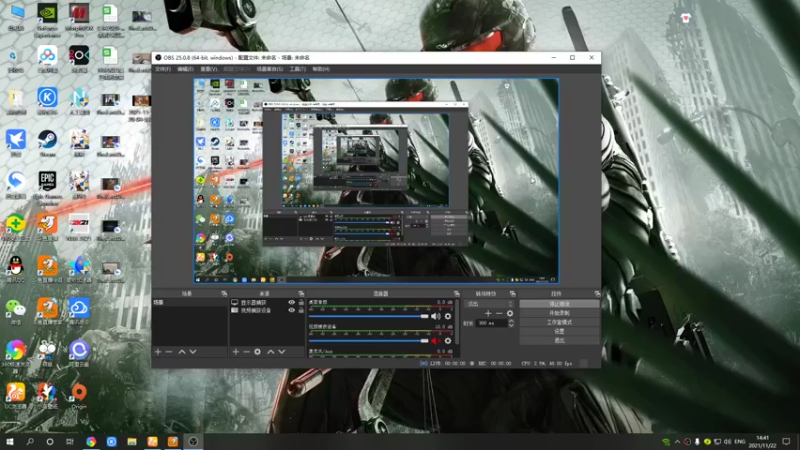Image resolution: width=800 pixels, height=450 pixels.
Task: Open desktop audio settings gear in mixer
Action: pos(448,316)
